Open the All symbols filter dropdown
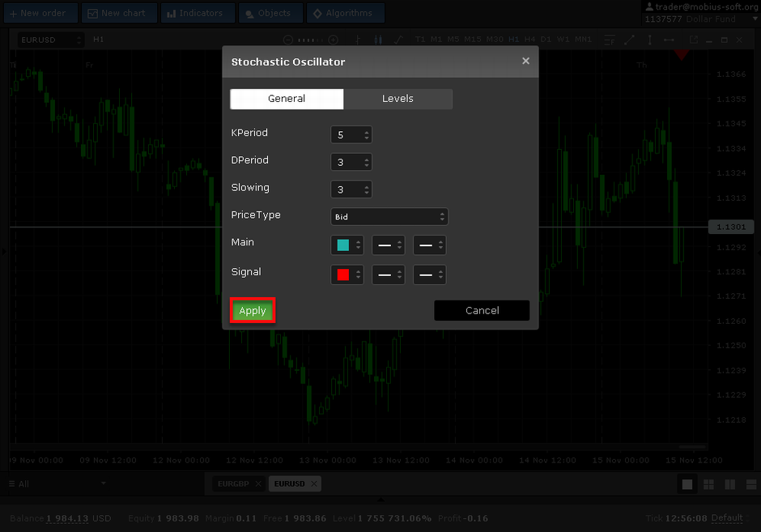 57,483
